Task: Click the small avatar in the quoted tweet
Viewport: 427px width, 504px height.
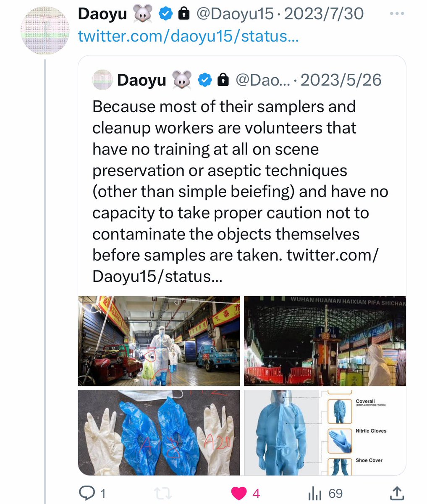Action: pyautogui.click(x=102, y=80)
